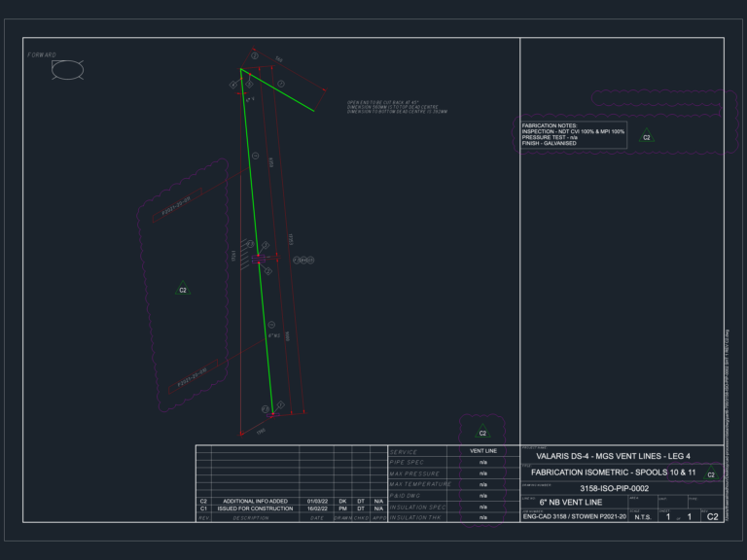Click the P&ID DWG field label
This screenshot has width=747, height=560.
coord(405,496)
